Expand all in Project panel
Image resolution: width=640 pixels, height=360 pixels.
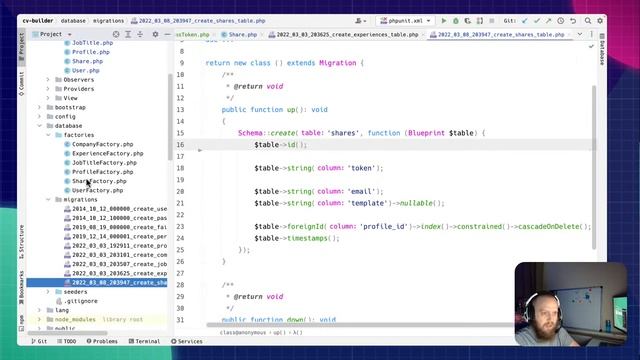click(128, 34)
